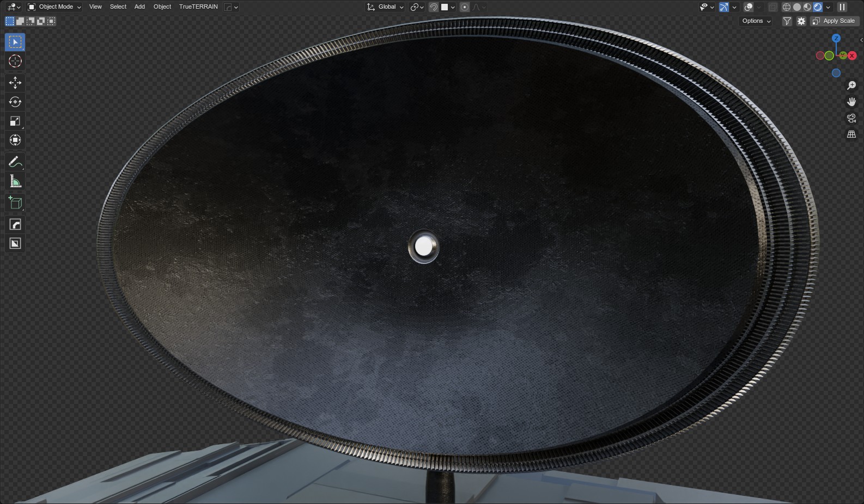The height and width of the screenshot is (504, 864).
Task: Open the TrueTERRAIN menu
Action: click(x=198, y=7)
